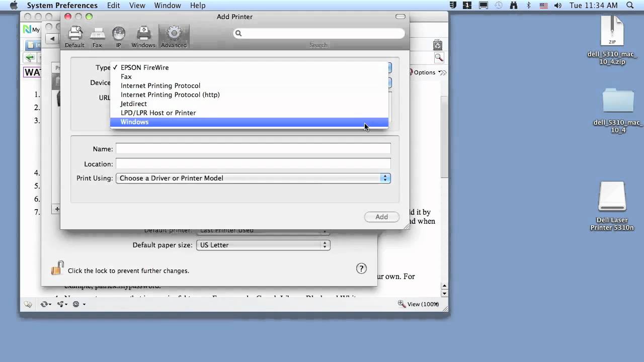The width and height of the screenshot is (644, 362).
Task: Click the back triangle in System Preferences window
Action: click(52, 39)
